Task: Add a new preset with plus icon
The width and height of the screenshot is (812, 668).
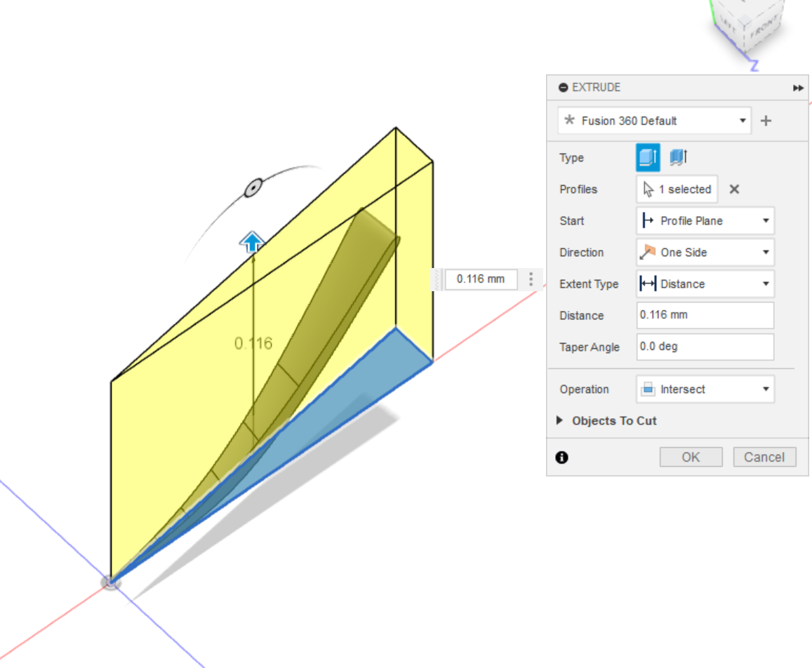Action: click(x=766, y=121)
